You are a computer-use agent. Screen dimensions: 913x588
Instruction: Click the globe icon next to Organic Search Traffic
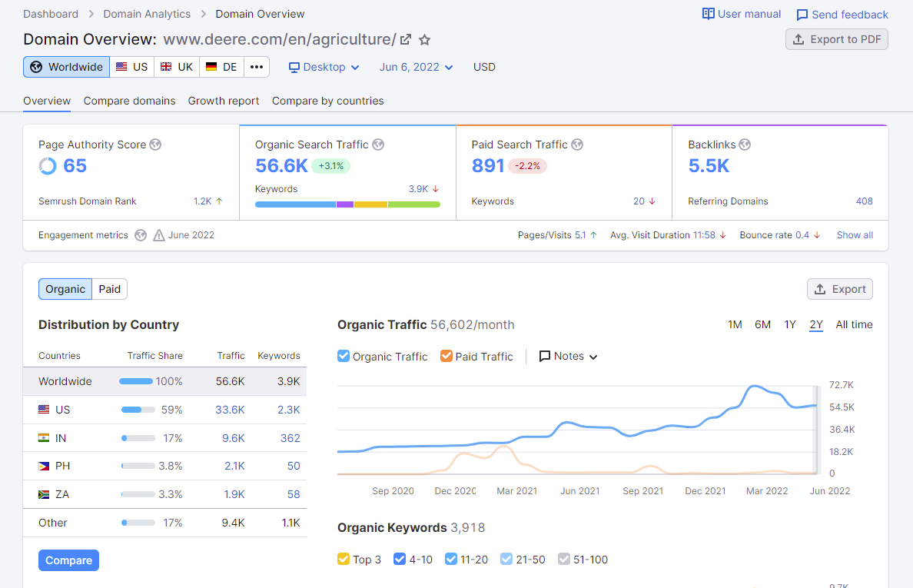click(x=378, y=145)
